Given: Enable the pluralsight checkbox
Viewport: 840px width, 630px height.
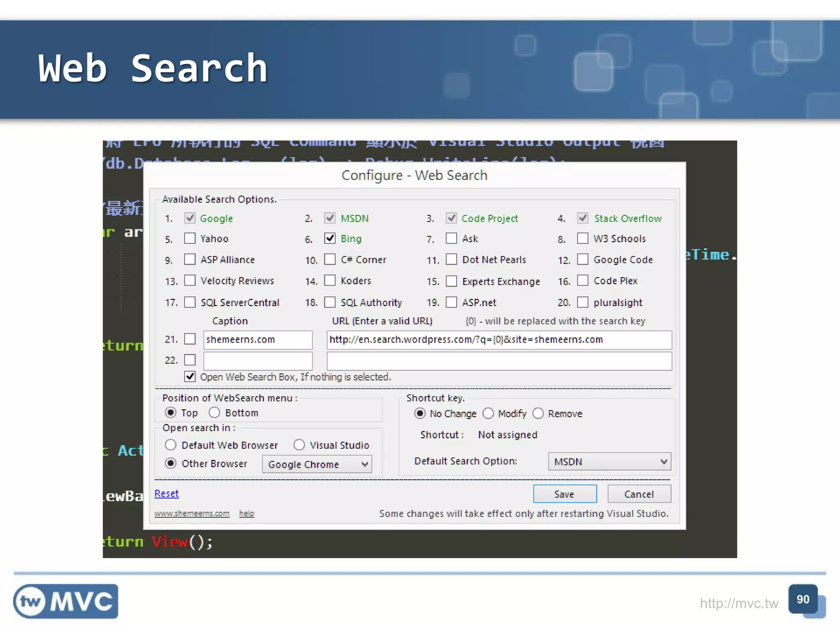Looking at the screenshot, I should tap(583, 302).
